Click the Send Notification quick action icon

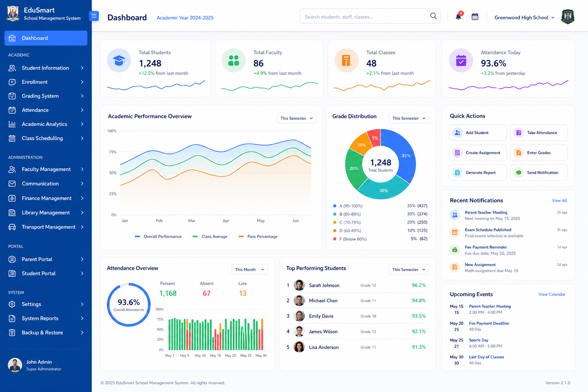(518, 173)
